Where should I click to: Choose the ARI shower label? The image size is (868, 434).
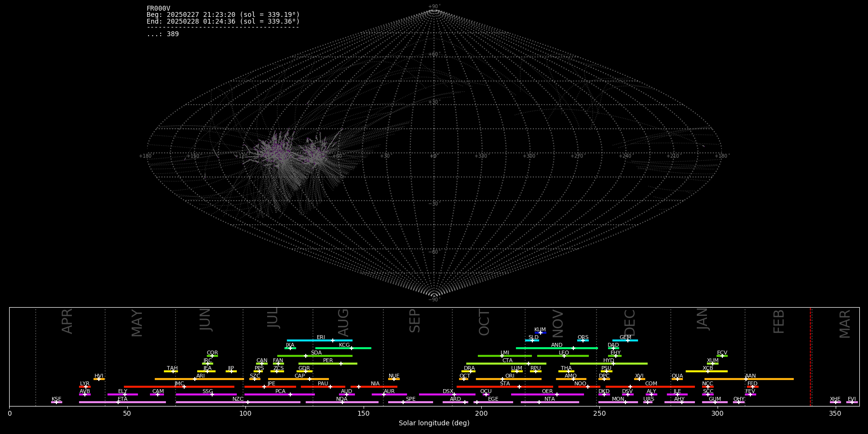201,376
